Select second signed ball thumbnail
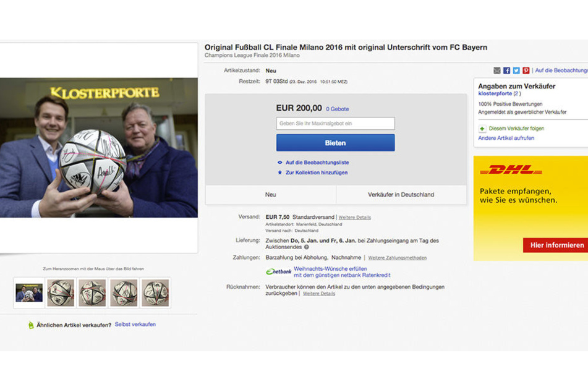The height and width of the screenshot is (392, 588). pos(61,293)
